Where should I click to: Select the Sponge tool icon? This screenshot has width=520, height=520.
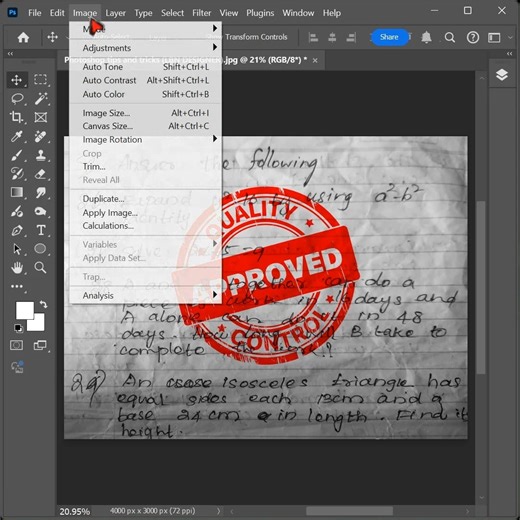tap(40, 211)
